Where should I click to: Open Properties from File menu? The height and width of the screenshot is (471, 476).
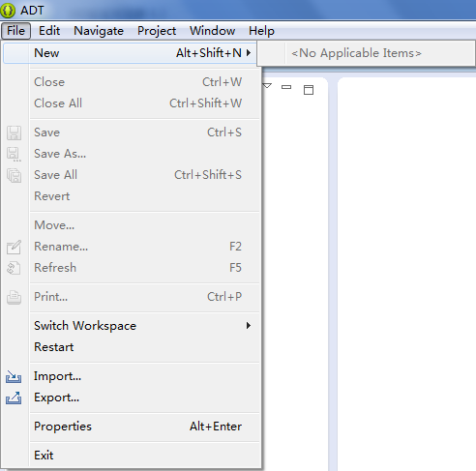coord(132,427)
